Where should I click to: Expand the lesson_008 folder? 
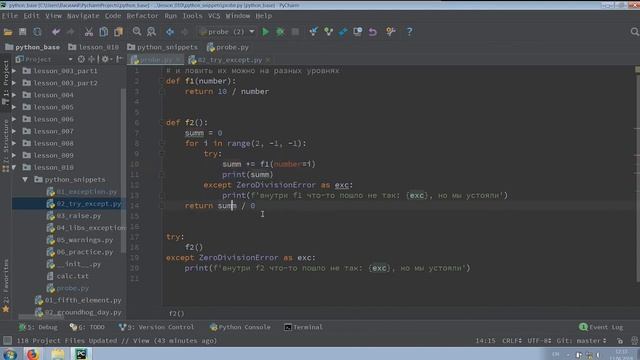[x=14, y=143]
